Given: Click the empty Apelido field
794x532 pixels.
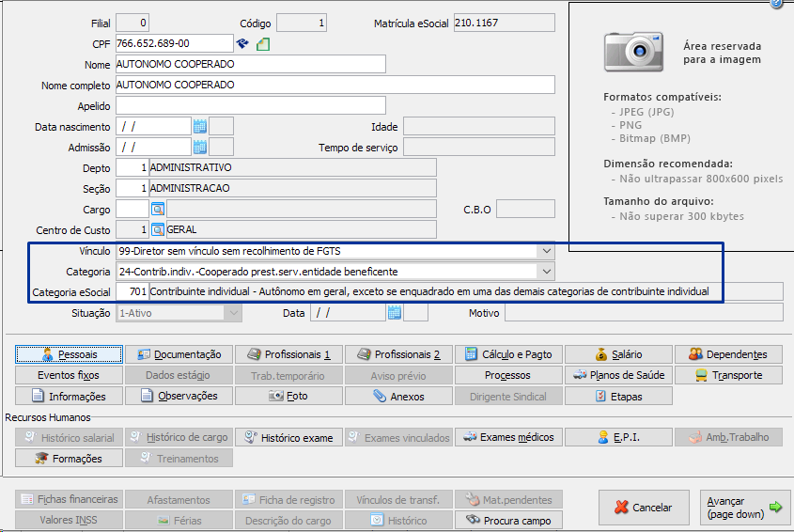Looking at the screenshot, I should click(x=251, y=105).
